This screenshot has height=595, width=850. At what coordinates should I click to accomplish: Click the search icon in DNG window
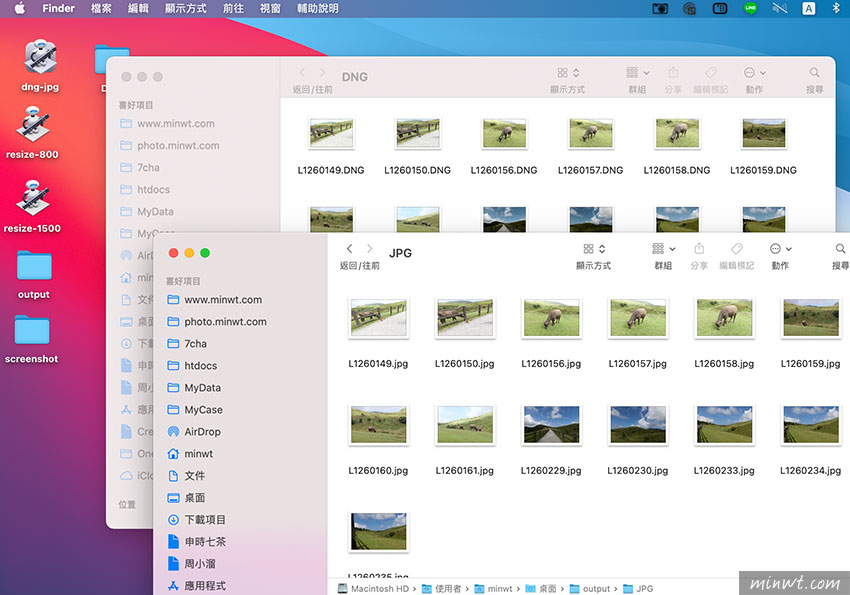[814, 73]
